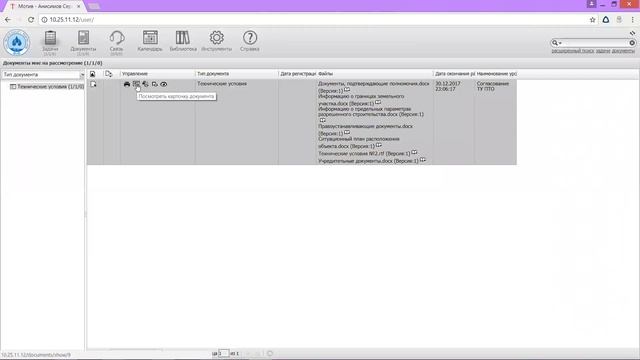Select the Моги browser tab
This screenshot has height=360, width=640.
click(44, 7)
